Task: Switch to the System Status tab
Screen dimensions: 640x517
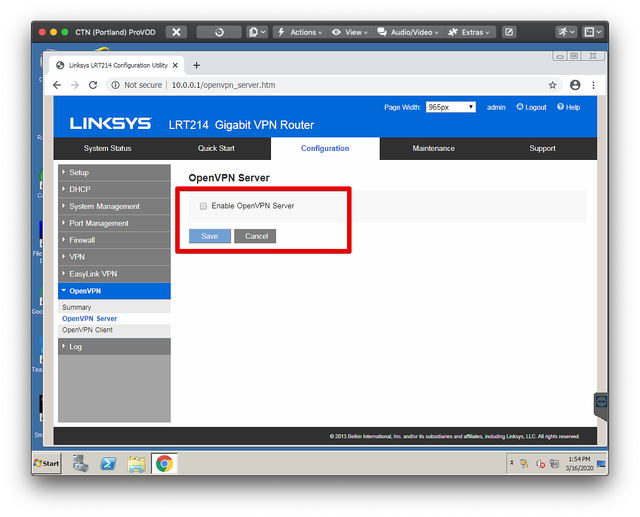Action: pyautogui.click(x=107, y=149)
